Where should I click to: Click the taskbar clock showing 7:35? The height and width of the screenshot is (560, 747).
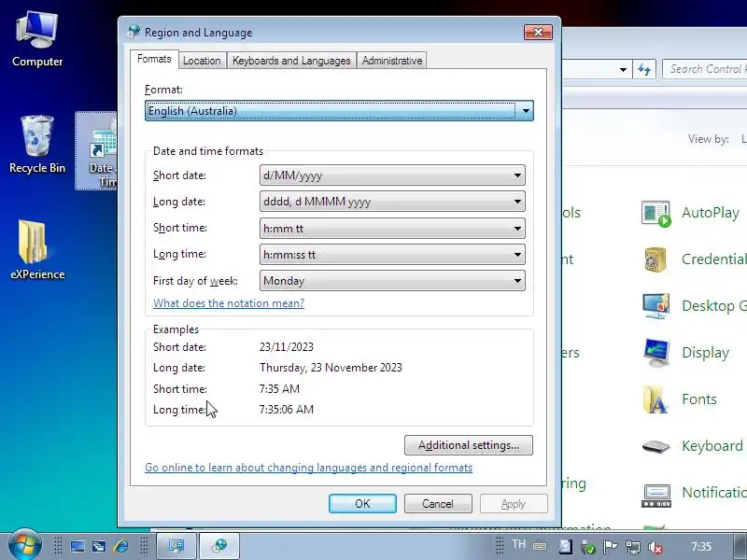tap(701, 547)
